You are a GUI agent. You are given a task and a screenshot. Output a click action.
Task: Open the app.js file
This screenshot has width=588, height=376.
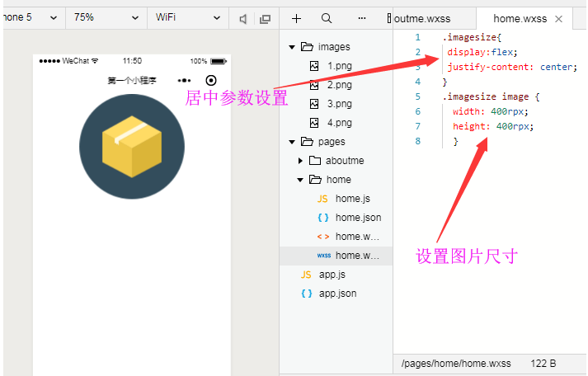pyautogui.click(x=332, y=275)
